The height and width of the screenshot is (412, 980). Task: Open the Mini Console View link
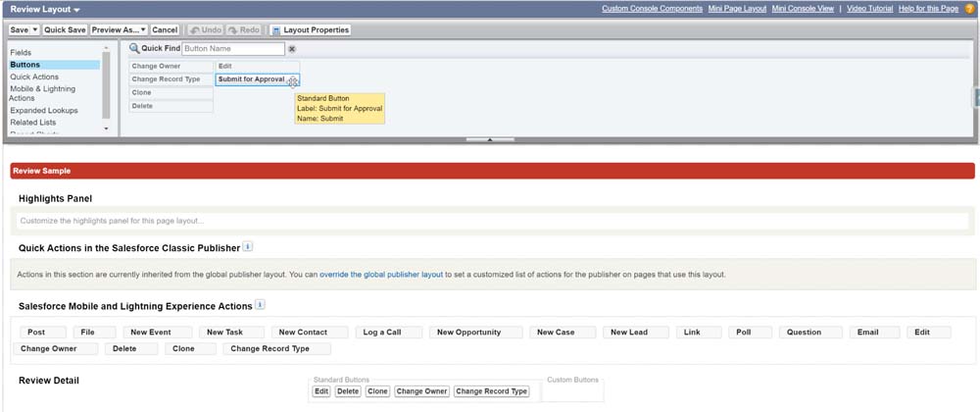coord(803,9)
